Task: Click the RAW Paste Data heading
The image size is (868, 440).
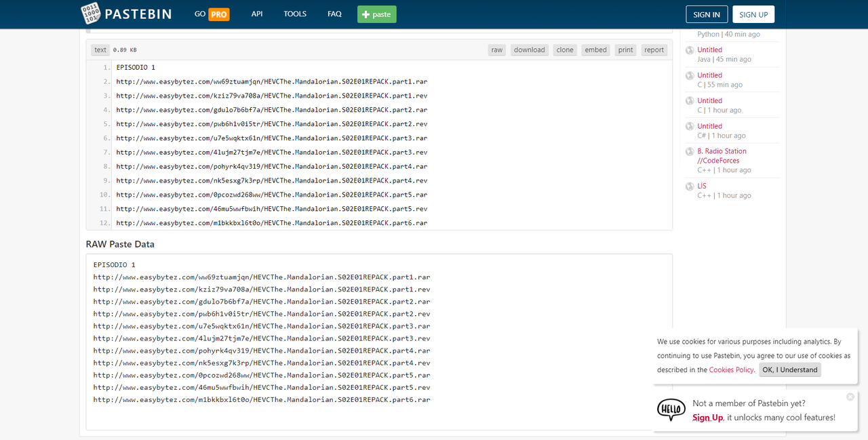Action: click(120, 244)
